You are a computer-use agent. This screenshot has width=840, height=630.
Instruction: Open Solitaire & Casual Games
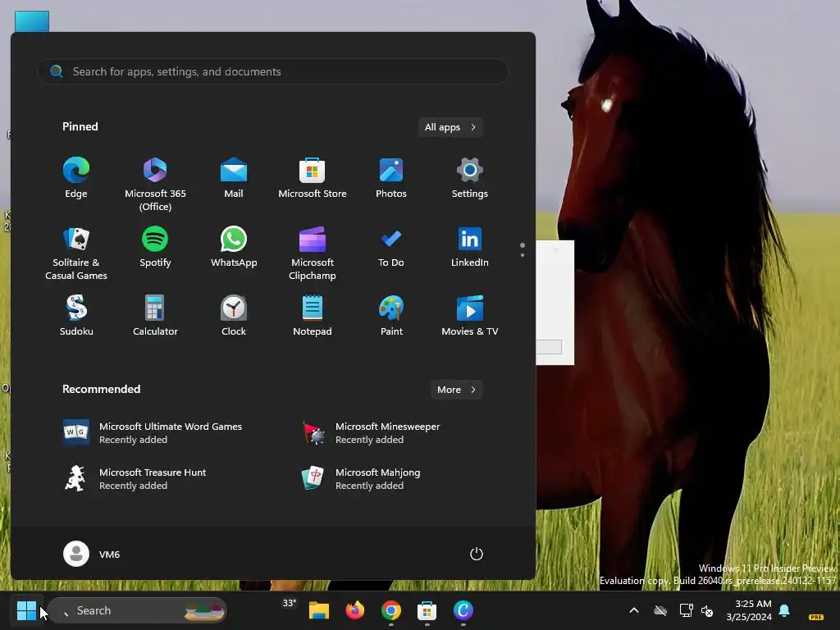click(x=76, y=253)
